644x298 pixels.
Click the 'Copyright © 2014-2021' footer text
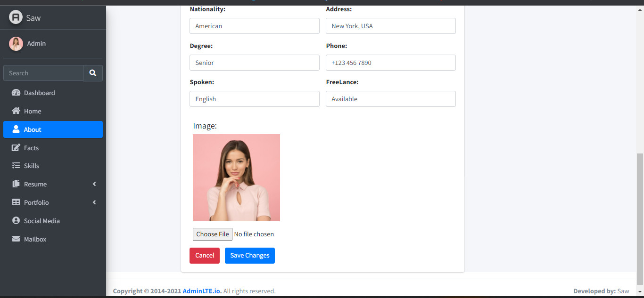coord(147,291)
